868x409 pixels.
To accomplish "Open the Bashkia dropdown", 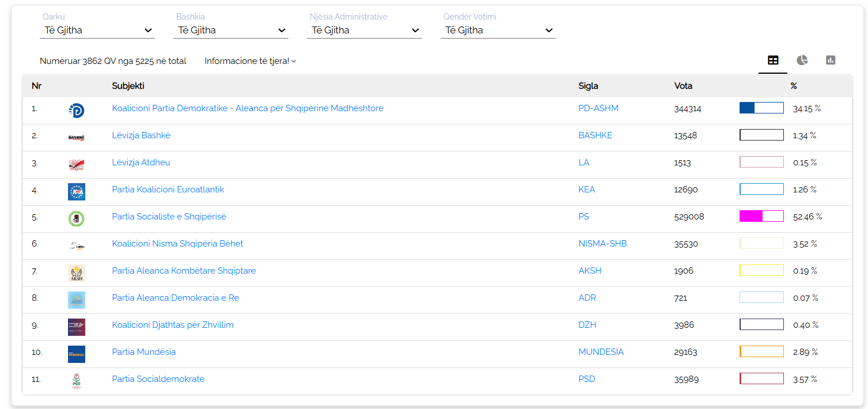I will point(230,30).
